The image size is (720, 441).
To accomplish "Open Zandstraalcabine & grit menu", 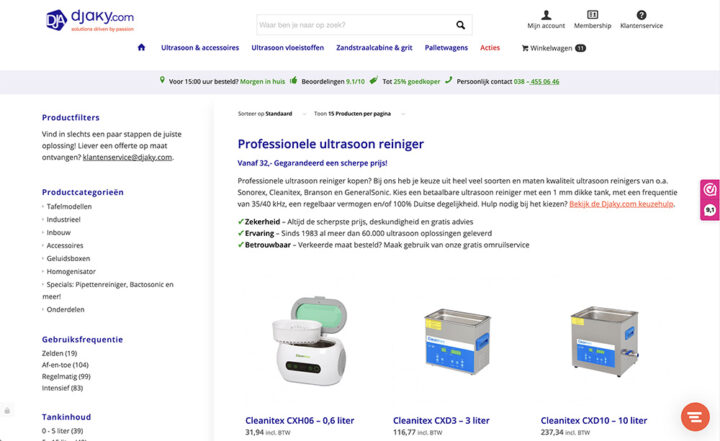I will 374,48.
